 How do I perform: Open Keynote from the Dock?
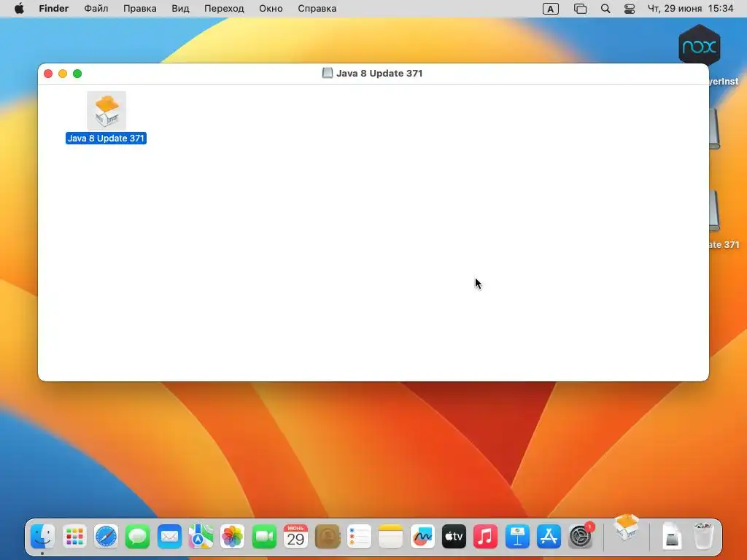point(517,537)
